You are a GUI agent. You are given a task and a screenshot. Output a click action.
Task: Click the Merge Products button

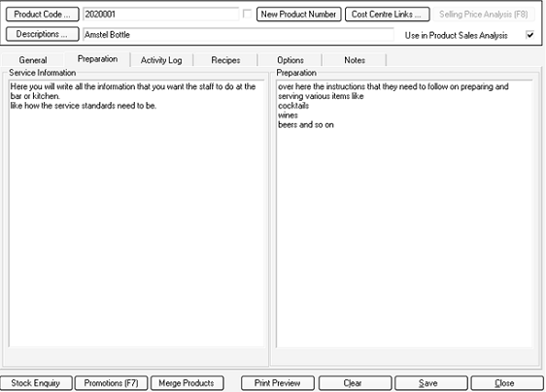point(187,383)
